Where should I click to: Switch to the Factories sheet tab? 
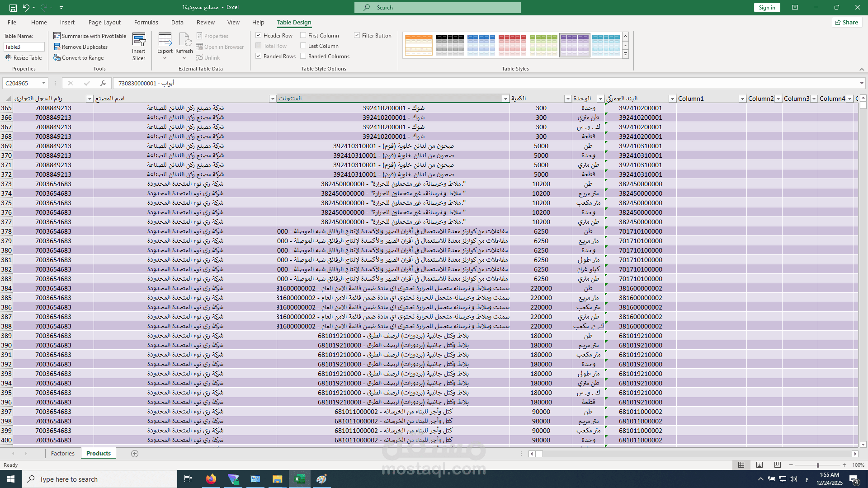click(62, 453)
